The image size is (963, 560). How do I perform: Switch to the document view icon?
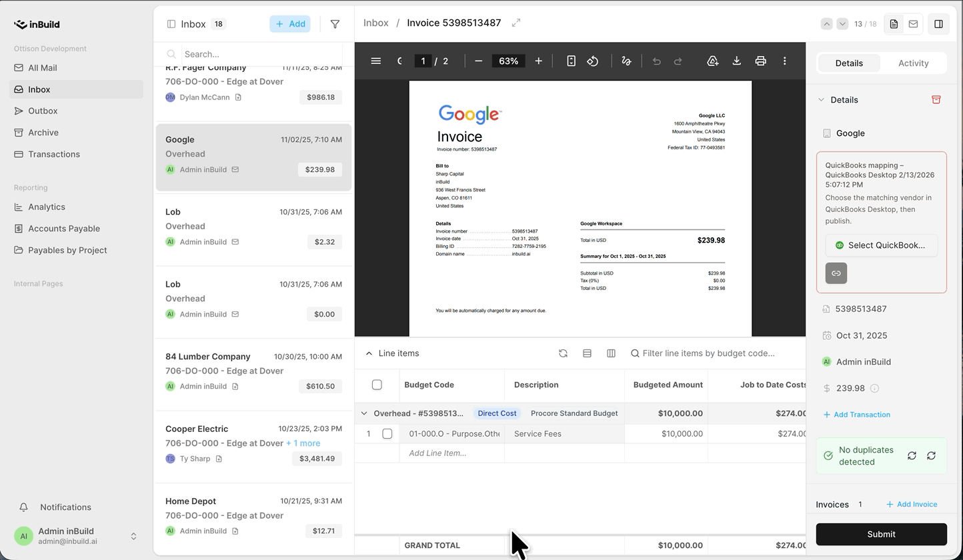coord(894,24)
